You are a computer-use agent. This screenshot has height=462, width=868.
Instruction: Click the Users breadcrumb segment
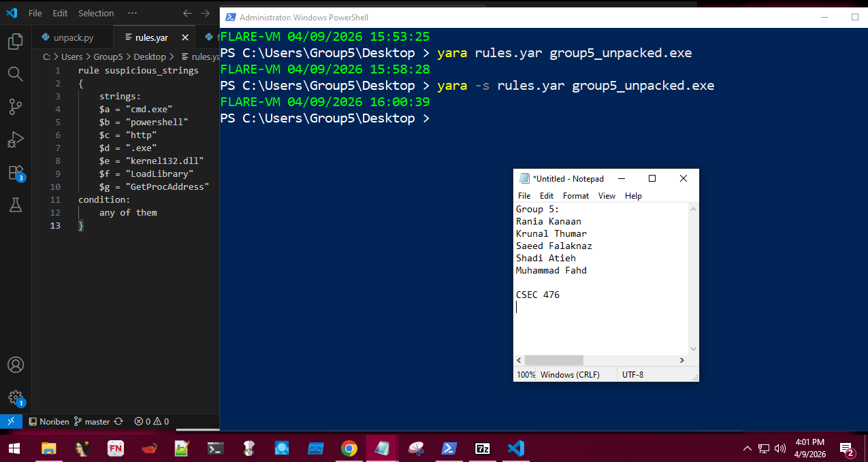coord(71,56)
